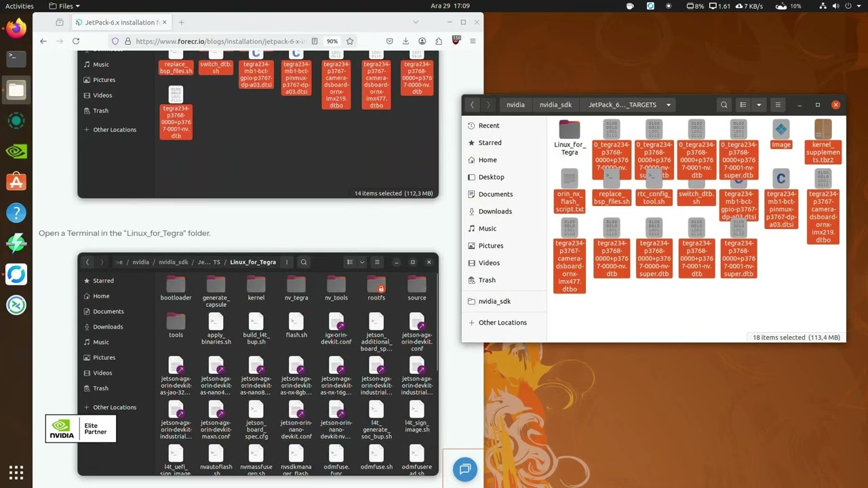Open Firefox extensions puzzle icon
Screen dimensions: 868x488
pyautogui.click(x=438, y=41)
